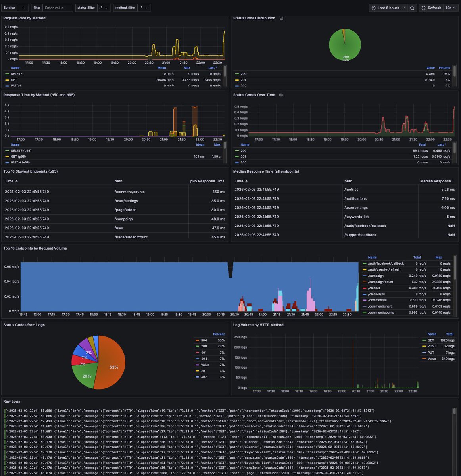Sort Top 10 Slowest Endpoints by Time arrow
This screenshot has height=476, width=461.
point(17,181)
